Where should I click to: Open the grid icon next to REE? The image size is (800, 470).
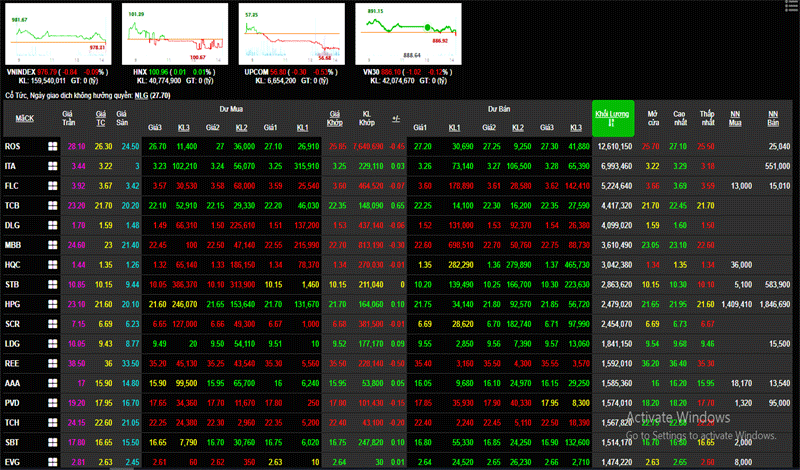click(x=52, y=363)
